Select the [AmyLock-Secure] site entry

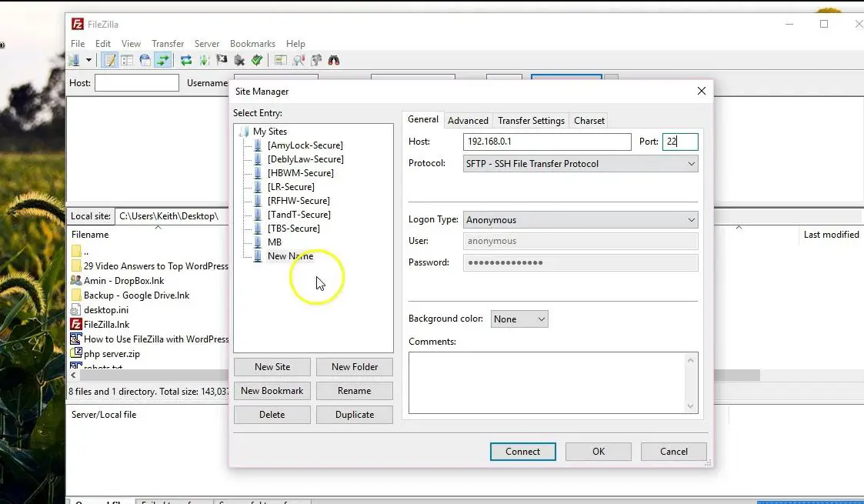[x=305, y=145]
